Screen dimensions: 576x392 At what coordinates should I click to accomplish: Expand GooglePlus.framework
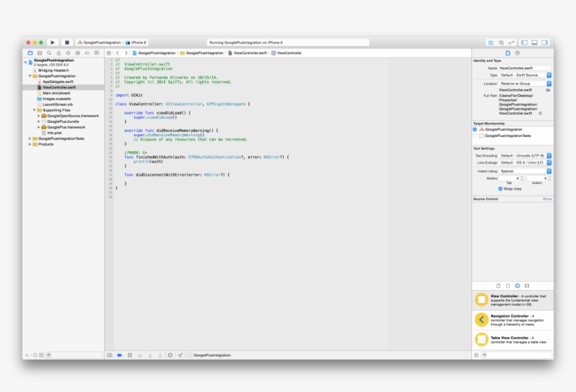pyautogui.click(x=39, y=127)
